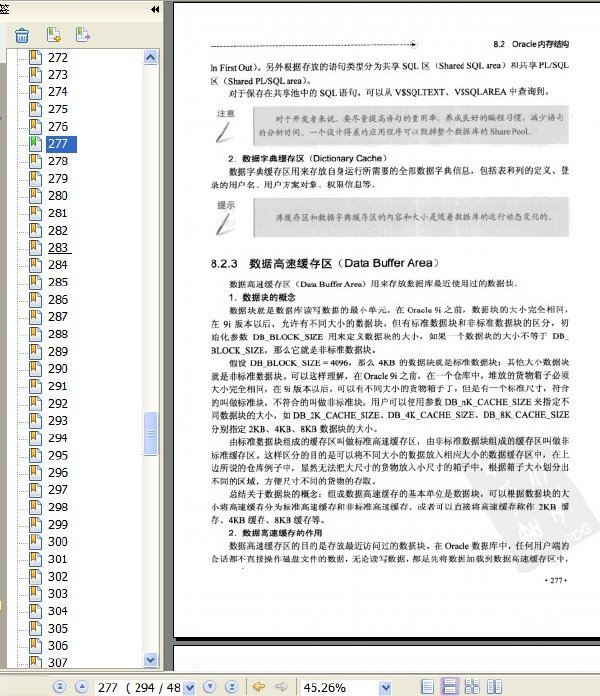Image resolution: width=600 pixels, height=696 pixels.
Task: Switch to single page layout
Action: [x=427, y=687]
